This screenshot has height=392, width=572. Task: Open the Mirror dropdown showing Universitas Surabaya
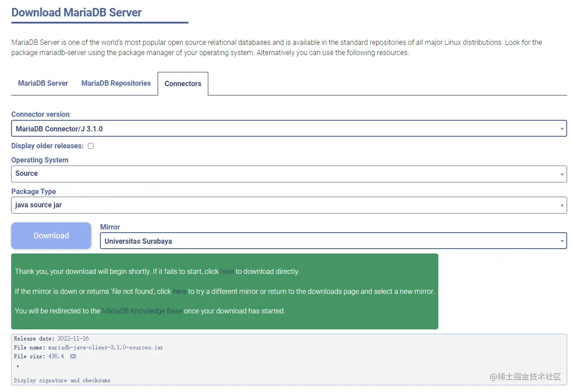[x=333, y=241]
